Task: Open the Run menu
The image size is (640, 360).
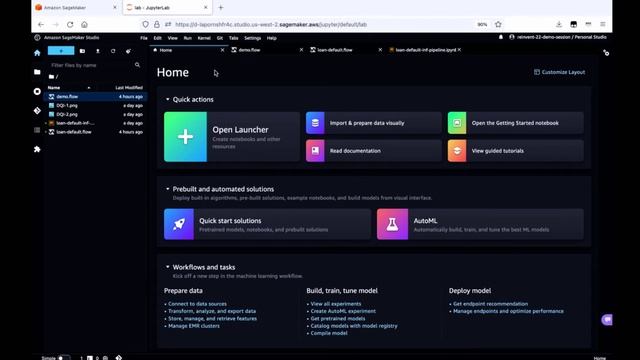Action: tap(187, 38)
